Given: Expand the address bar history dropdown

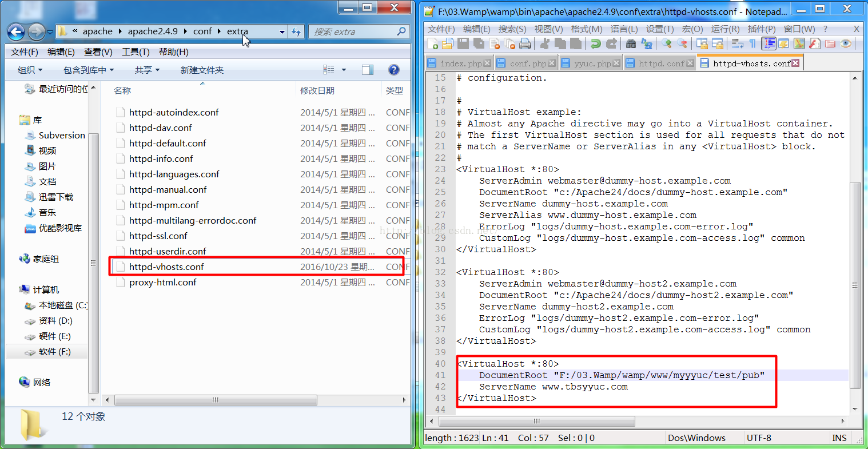Looking at the screenshot, I should click(282, 32).
